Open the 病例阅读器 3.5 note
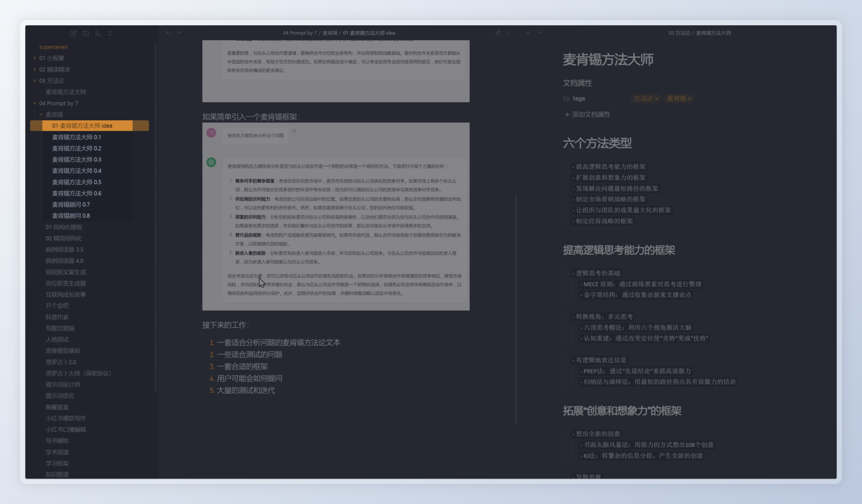Viewport: 862px width, 504px height. point(64,249)
